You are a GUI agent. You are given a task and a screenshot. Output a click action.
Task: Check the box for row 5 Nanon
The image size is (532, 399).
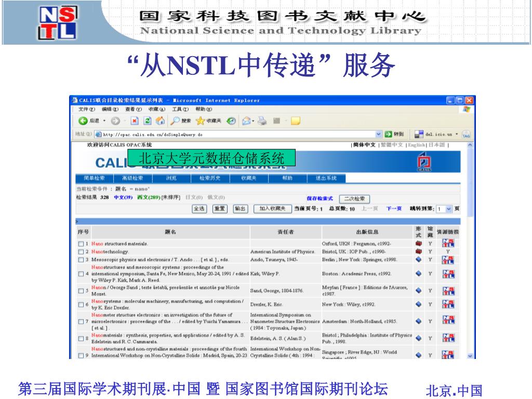pos(81,291)
